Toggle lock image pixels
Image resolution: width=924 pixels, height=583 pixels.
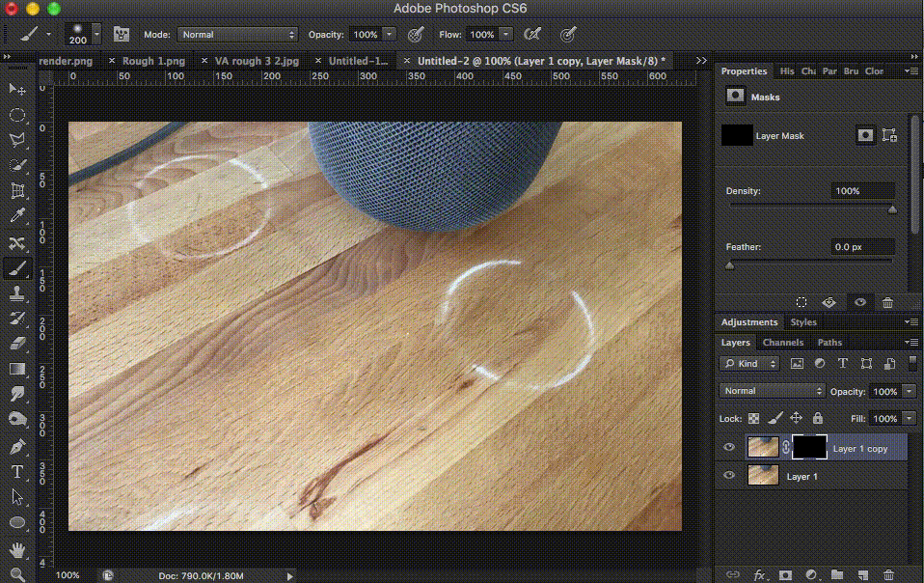click(775, 418)
